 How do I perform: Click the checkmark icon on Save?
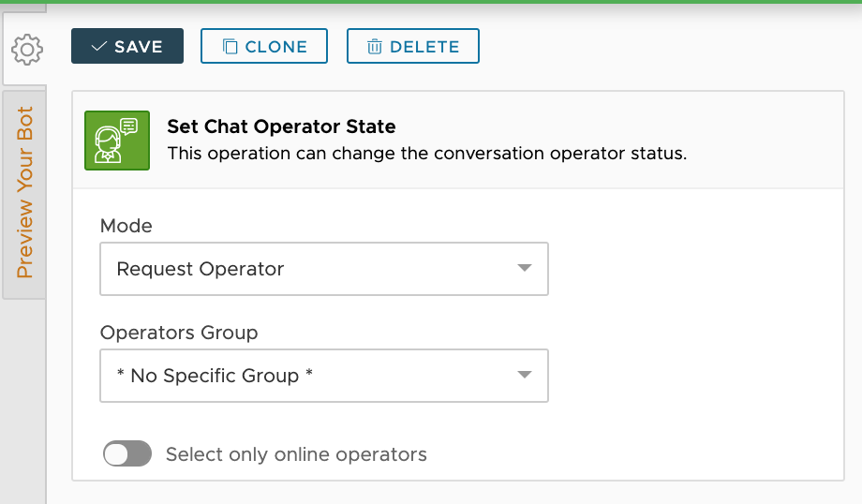98,47
